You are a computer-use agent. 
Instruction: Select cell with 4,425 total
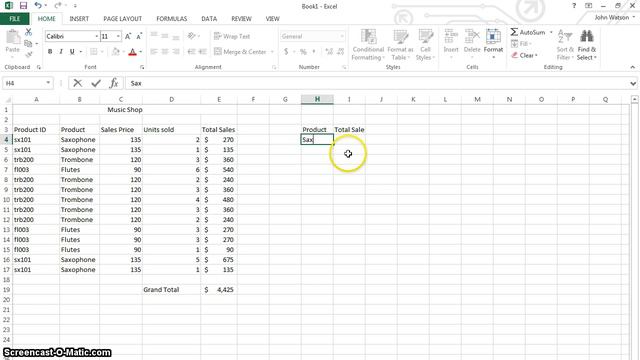pyautogui.click(x=219, y=289)
